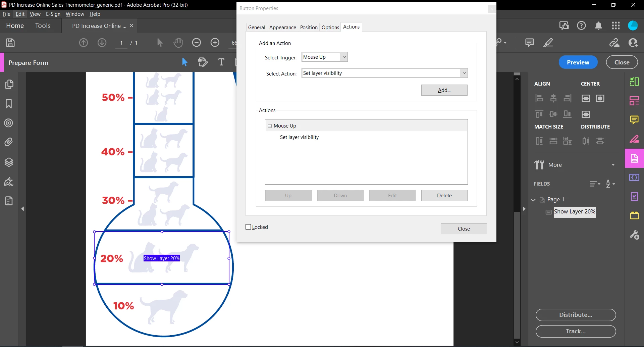Align fields bottom icon
The height and width of the screenshot is (347, 644).
click(x=568, y=114)
